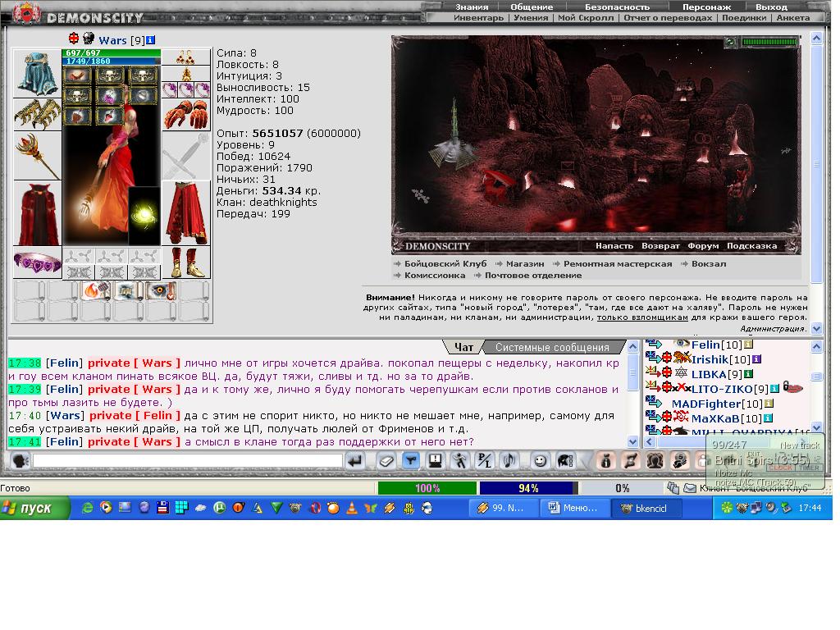
Task: Switch to bkencicl taskbar window
Action: pos(647,508)
